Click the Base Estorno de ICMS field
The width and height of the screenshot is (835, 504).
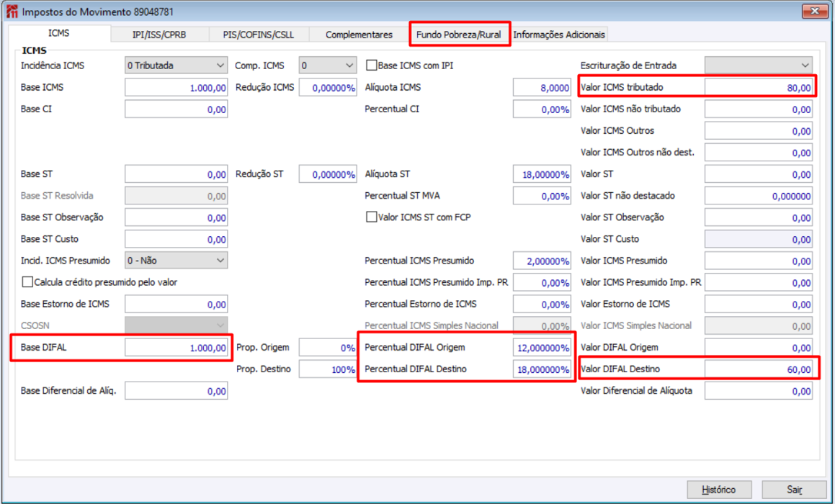coord(177,305)
